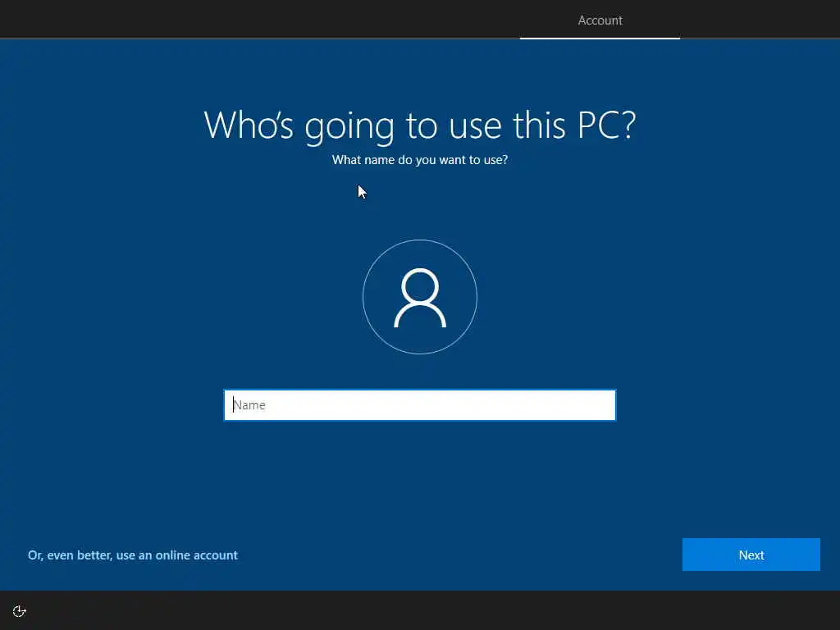Click the user avatar profile icon
840x630 pixels.
[420, 297]
